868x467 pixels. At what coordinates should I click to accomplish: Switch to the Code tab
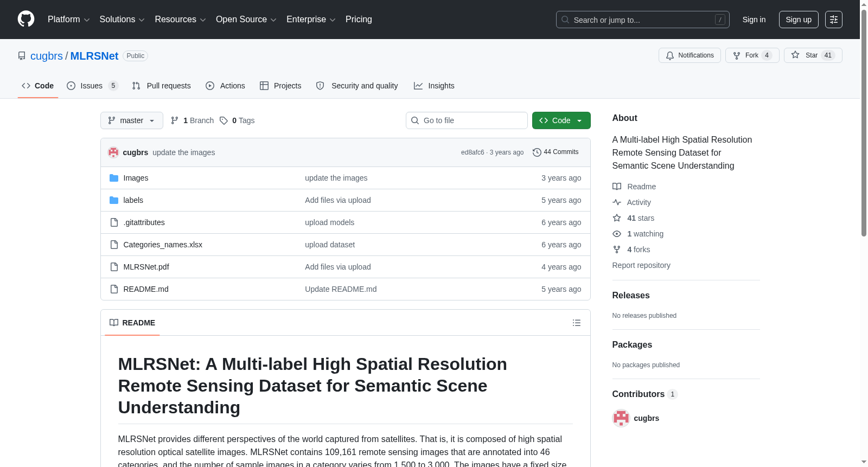click(38, 86)
